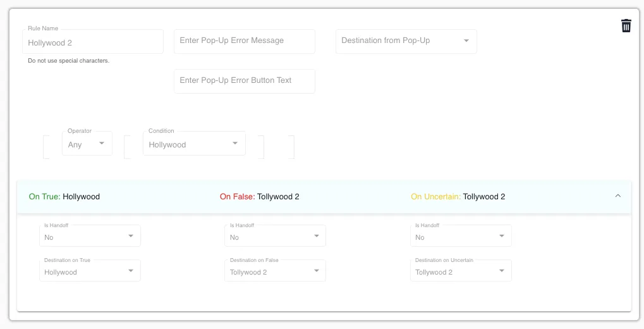Click the 'Do not use special characters.' hint
Screen dimensions: 644x329
point(69,61)
